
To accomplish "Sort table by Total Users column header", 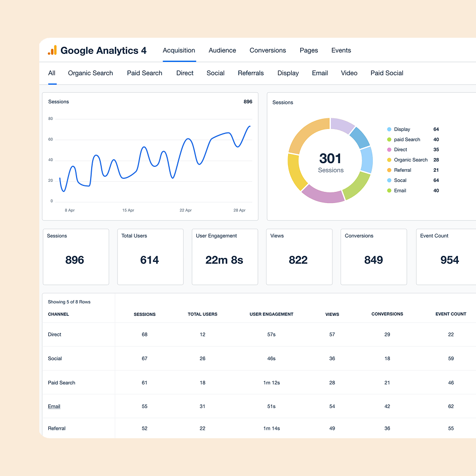I will (202, 314).
